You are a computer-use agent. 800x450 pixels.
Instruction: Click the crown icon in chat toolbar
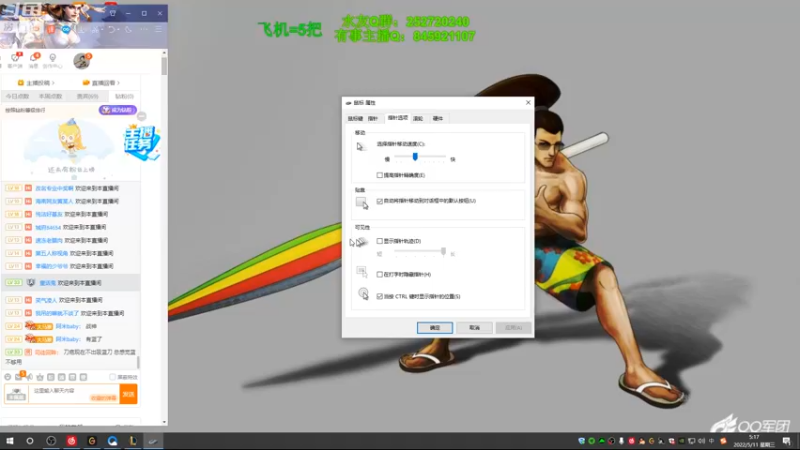click(x=40, y=377)
